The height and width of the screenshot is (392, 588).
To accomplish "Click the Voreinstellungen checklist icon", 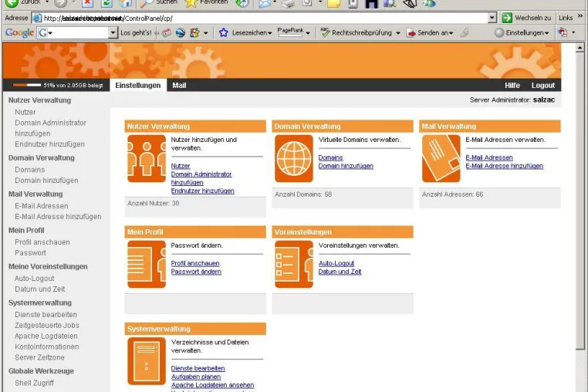I will (294, 265).
